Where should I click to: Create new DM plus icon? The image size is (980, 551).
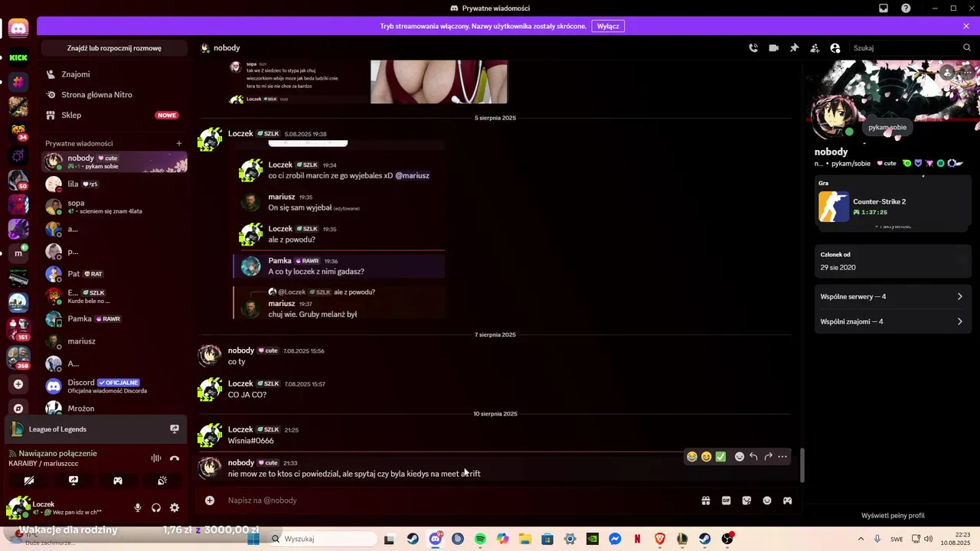point(179,143)
